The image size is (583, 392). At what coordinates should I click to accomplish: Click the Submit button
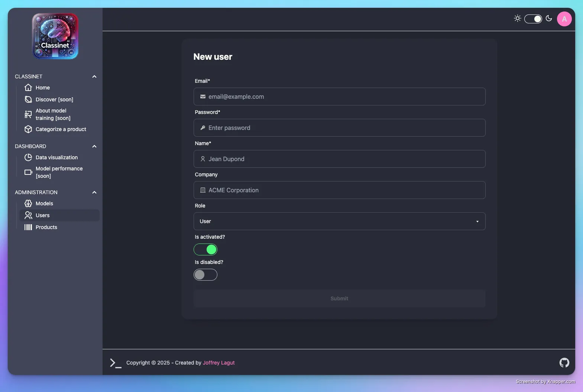click(339, 298)
